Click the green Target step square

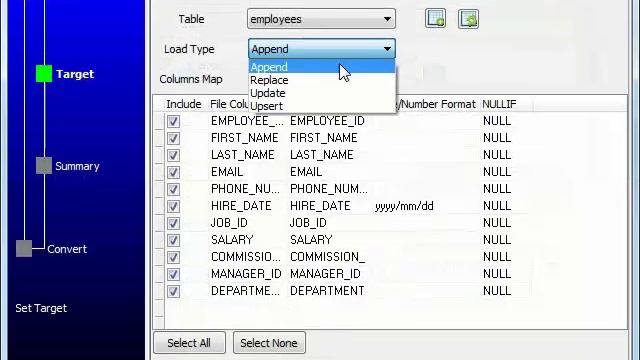pos(44,73)
